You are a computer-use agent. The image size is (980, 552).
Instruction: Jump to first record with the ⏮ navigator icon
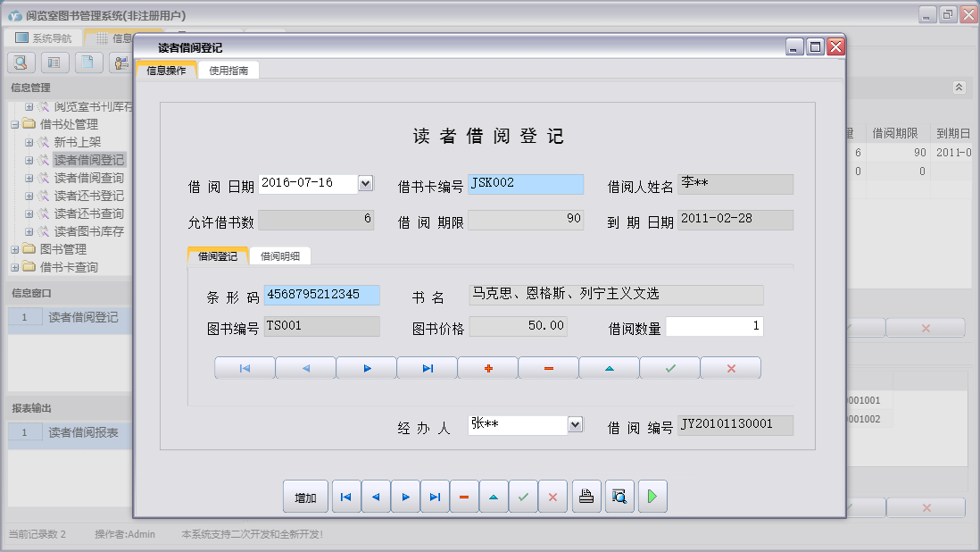pos(244,367)
